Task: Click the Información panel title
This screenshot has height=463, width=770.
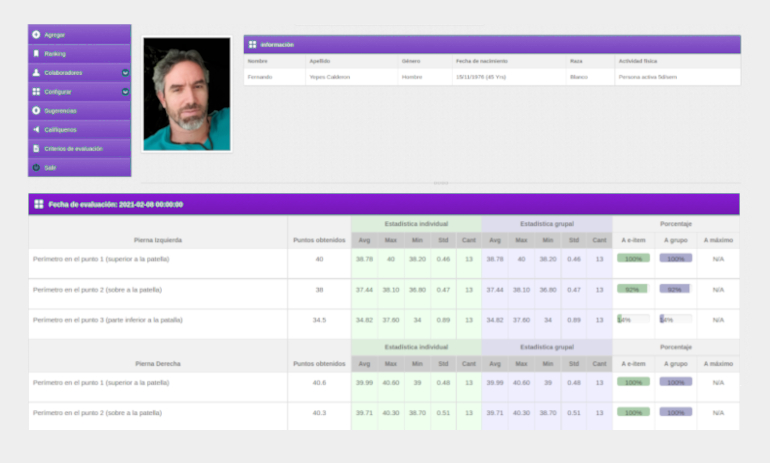Action: [277, 45]
